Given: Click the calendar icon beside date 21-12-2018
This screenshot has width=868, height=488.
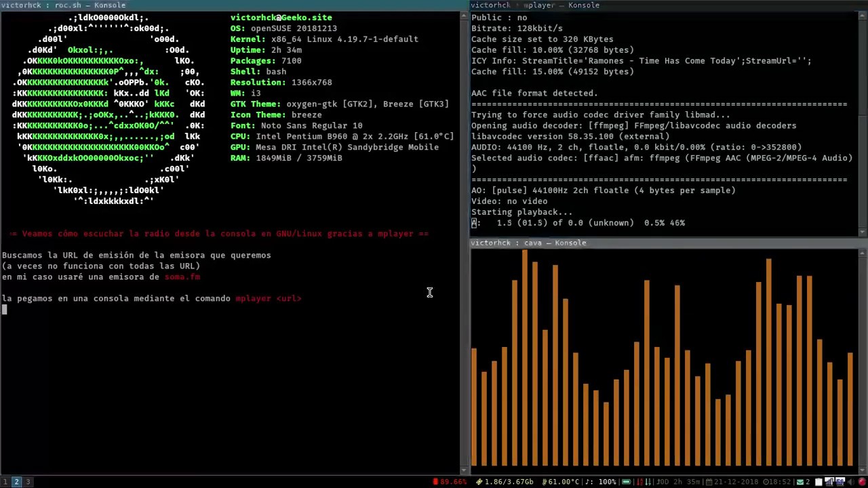Looking at the screenshot, I should pyautogui.click(x=709, y=482).
